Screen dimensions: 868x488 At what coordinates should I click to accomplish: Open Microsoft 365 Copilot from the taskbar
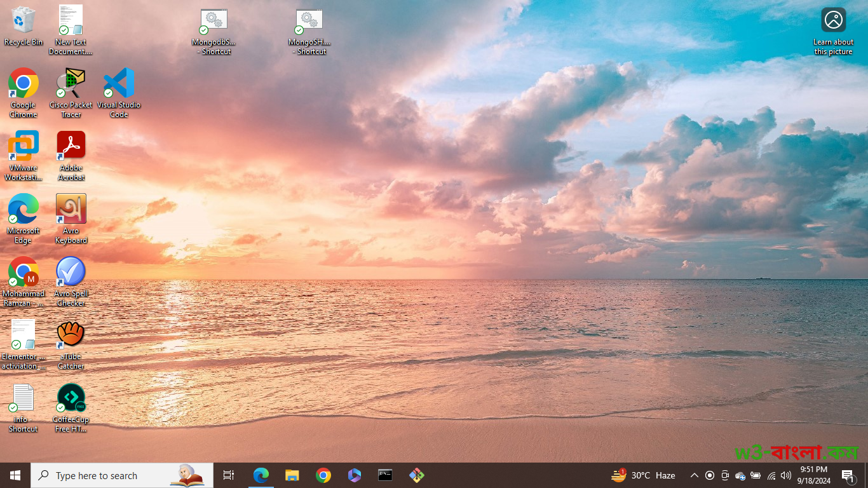pos(355,475)
